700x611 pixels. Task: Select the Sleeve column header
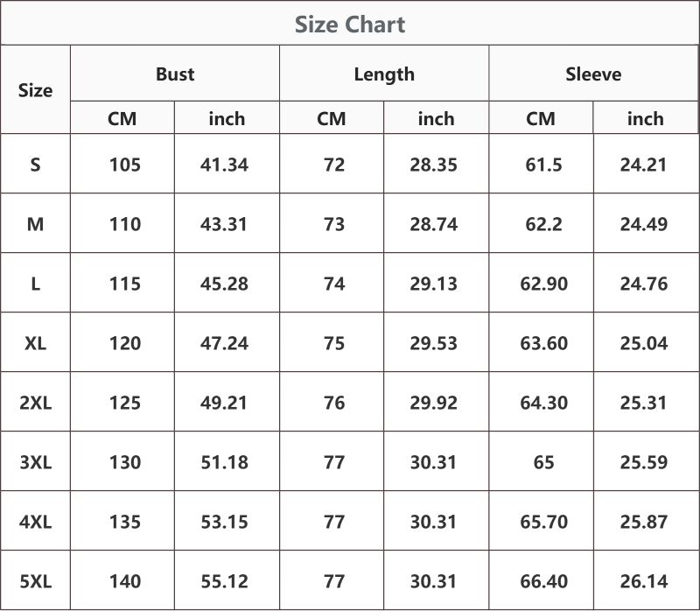pyautogui.click(x=593, y=74)
